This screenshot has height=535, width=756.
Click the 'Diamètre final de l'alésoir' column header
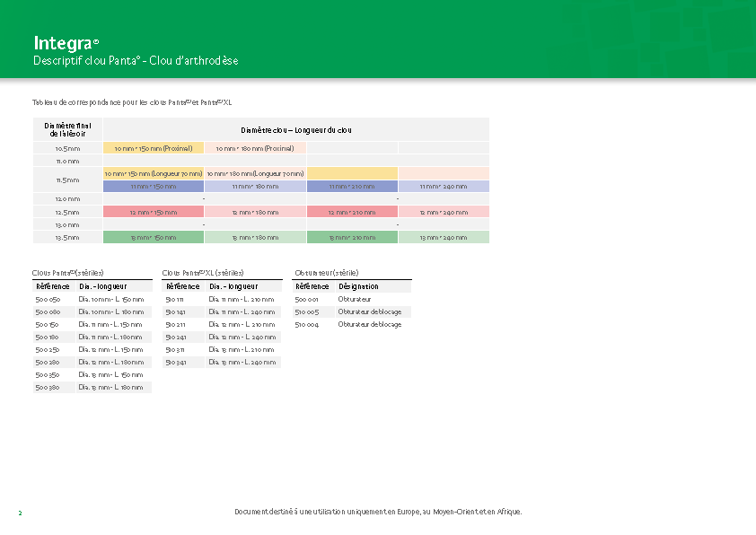(67, 129)
